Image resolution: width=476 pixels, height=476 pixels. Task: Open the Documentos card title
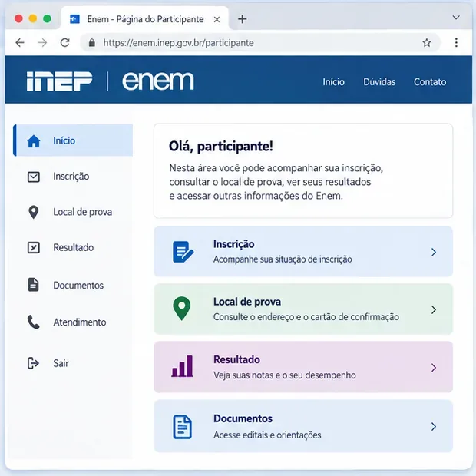(243, 418)
